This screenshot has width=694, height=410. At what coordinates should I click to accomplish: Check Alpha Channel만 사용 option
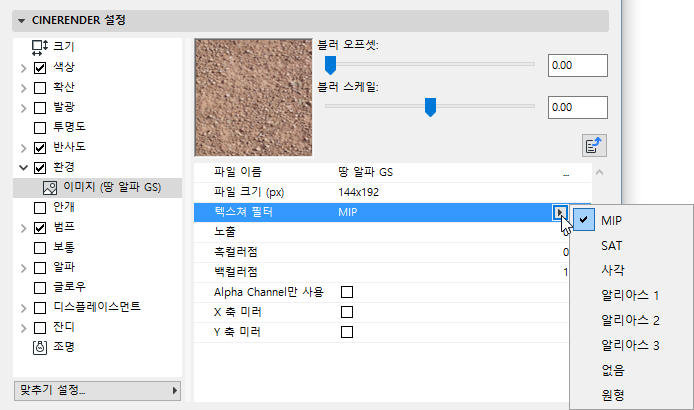347,292
